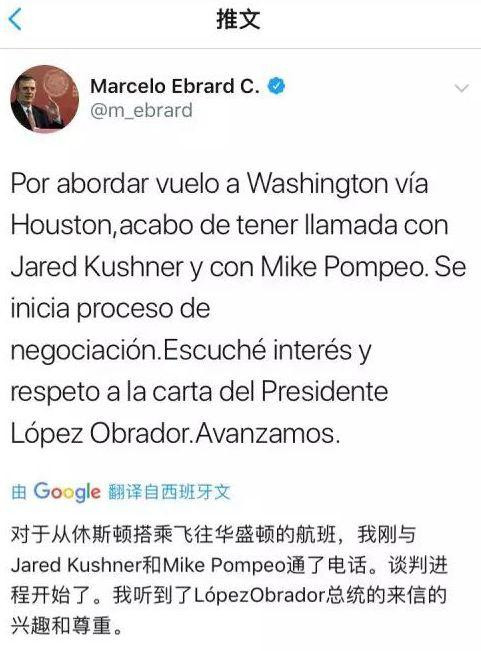
Task: Tap the 翻译自西班牙文 translation link
Action: [x=169, y=492]
